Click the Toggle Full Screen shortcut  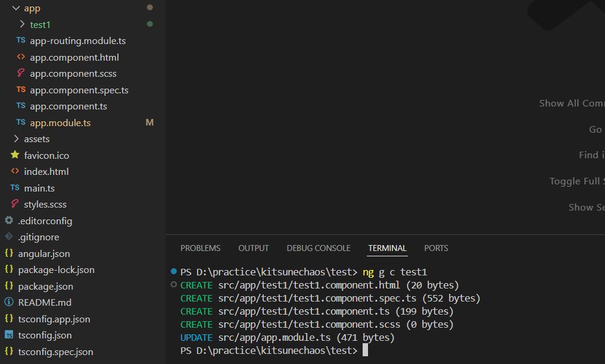576,181
